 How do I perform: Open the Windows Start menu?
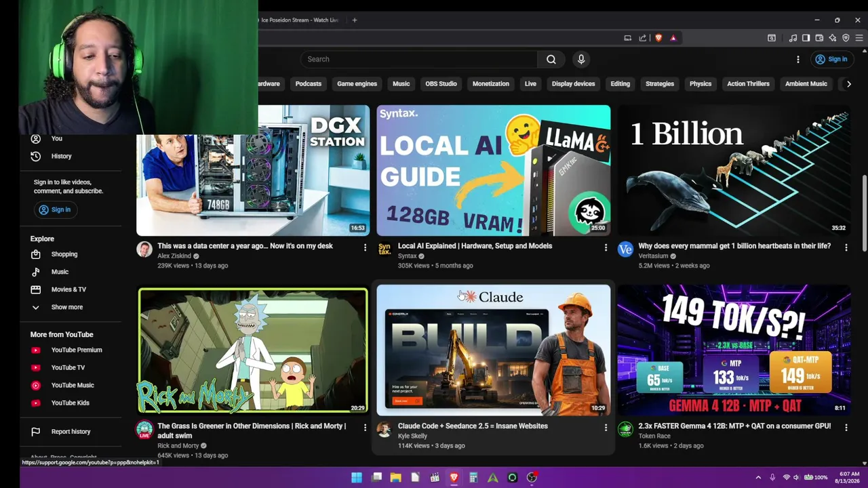(x=357, y=477)
